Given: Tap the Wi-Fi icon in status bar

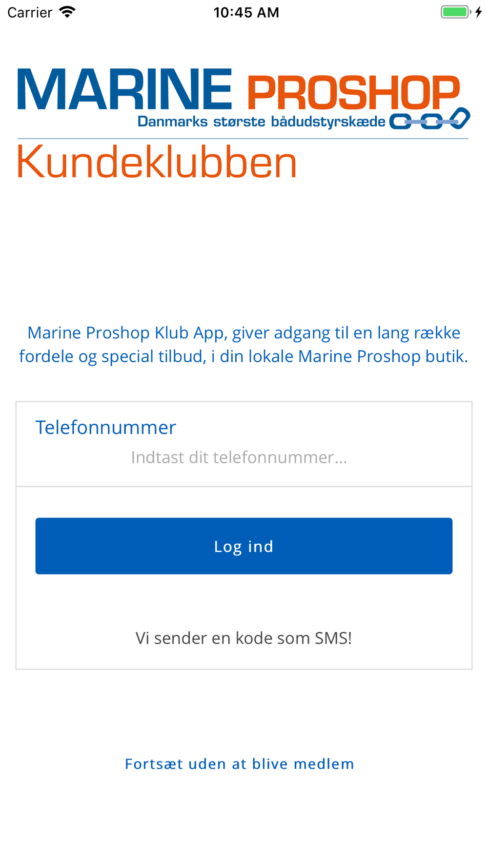Looking at the screenshot, I should (x=67, y=12).
